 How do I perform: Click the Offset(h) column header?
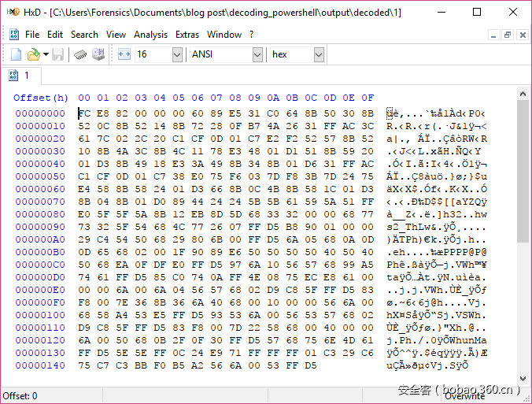[41, 98]
